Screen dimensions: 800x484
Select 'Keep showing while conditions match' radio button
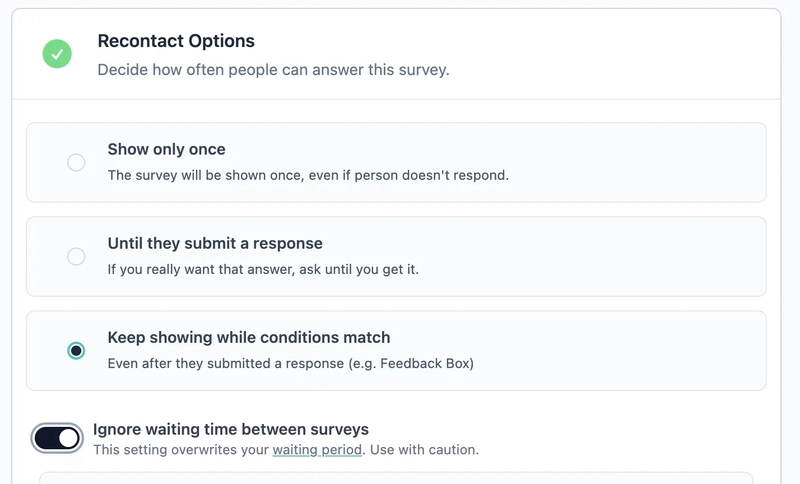click(76, 350)
